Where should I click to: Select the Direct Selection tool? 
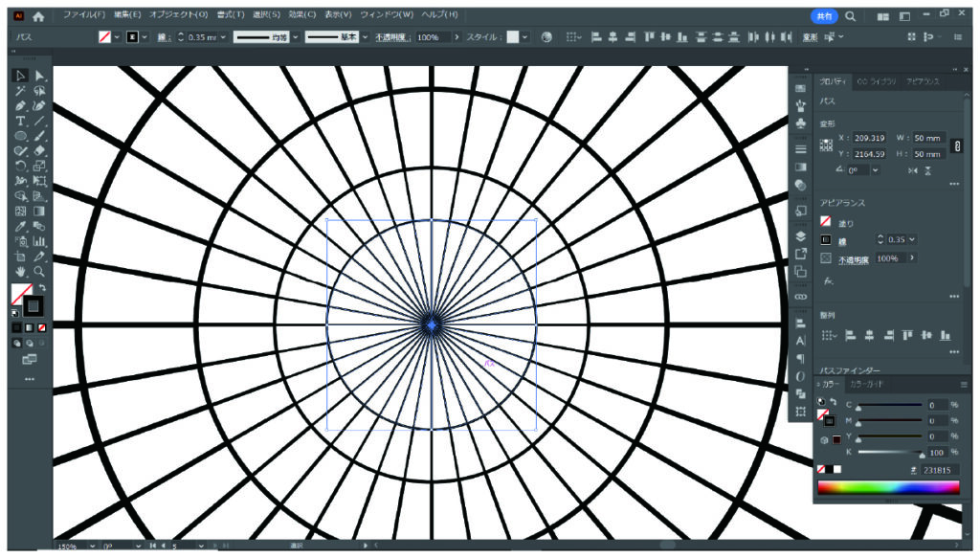pos(39,76)
